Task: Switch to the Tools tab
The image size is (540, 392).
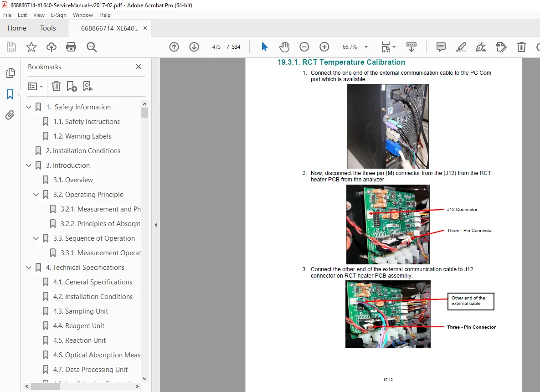Action: [48, 28]
